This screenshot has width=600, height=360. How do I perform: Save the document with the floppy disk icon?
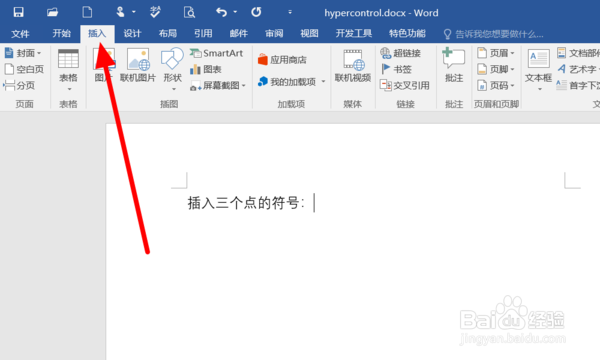[x=18, y=12]
